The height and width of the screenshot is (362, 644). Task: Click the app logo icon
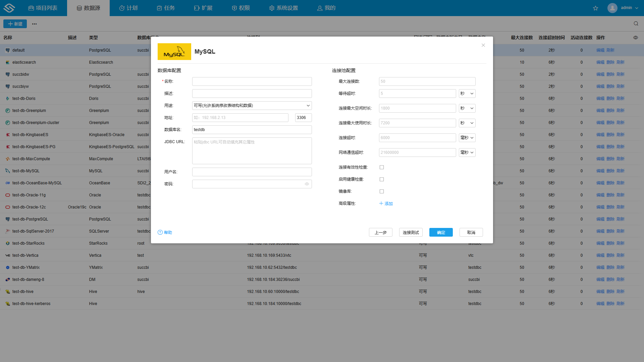click(9, 8)
